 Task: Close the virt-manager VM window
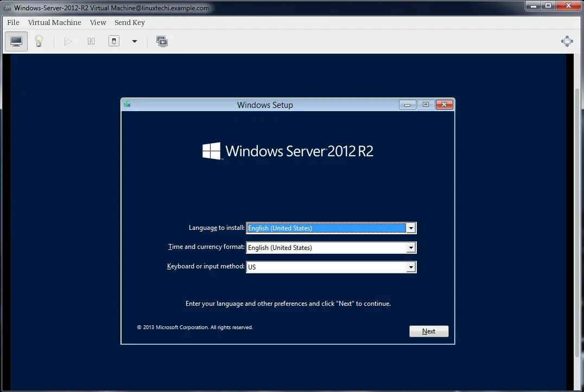[x=568, y=5]
